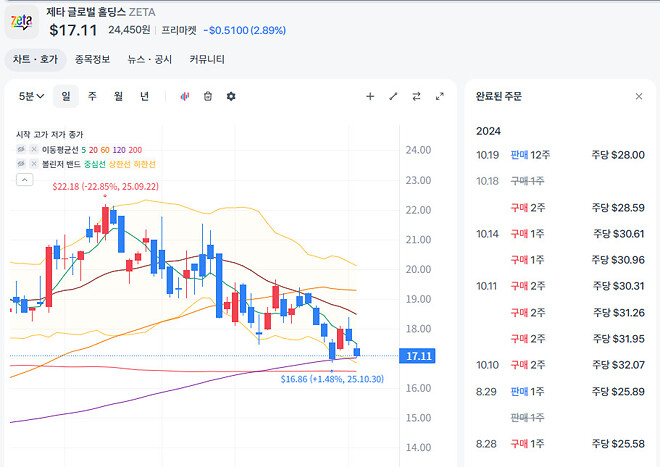Hide the 이동평균선 indicator with eye icon
Viewport: 660px width, 467px height.
tap(21, 149)
